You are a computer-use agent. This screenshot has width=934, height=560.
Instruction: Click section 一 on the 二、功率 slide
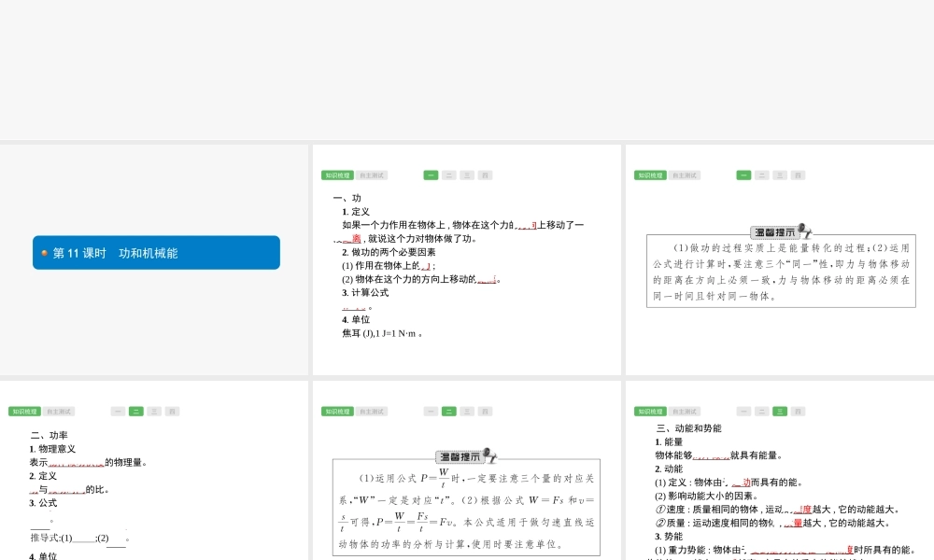pyautogui.click(x=118, y=412)
